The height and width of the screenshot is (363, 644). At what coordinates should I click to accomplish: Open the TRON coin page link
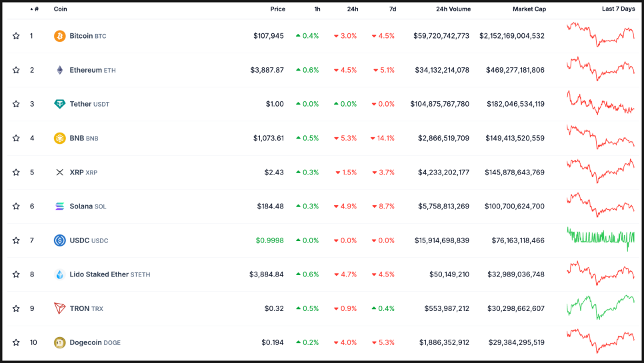click(78, 308)
